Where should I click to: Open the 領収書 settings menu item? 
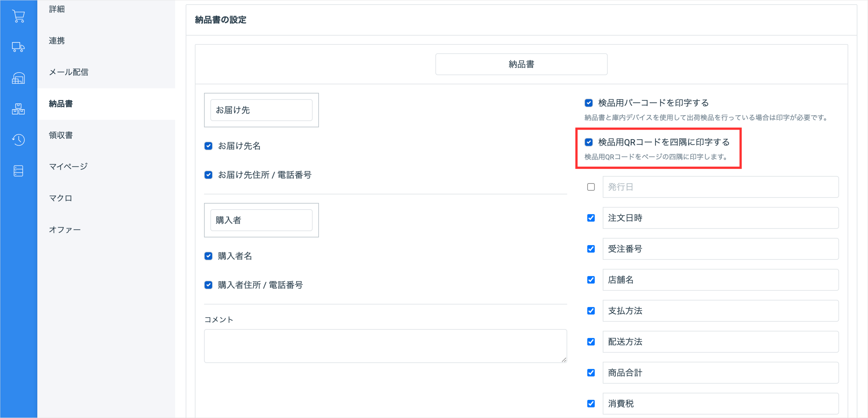pos(61,135)
